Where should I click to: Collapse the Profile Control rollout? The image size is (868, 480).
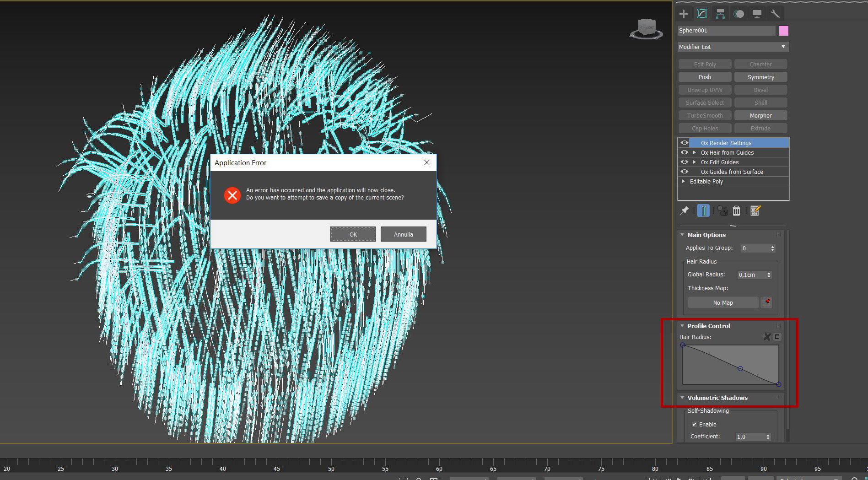(682, 326)
